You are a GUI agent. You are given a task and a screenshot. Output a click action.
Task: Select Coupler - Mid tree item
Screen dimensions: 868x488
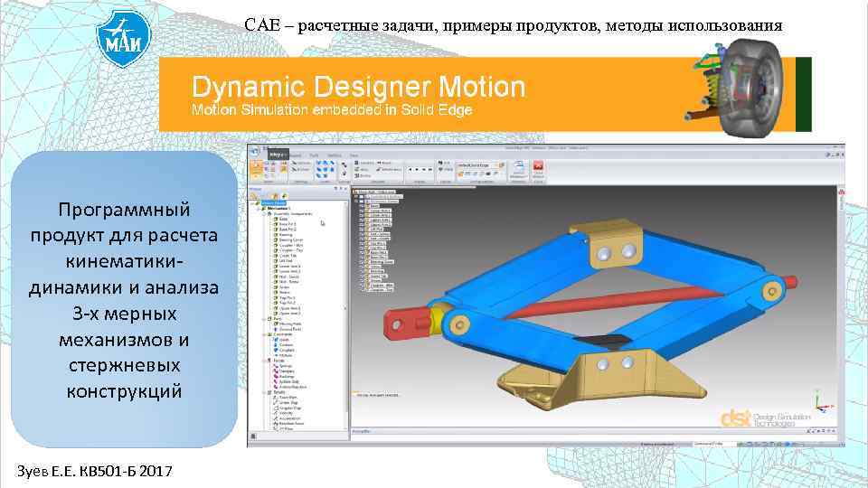coord(290,245)
